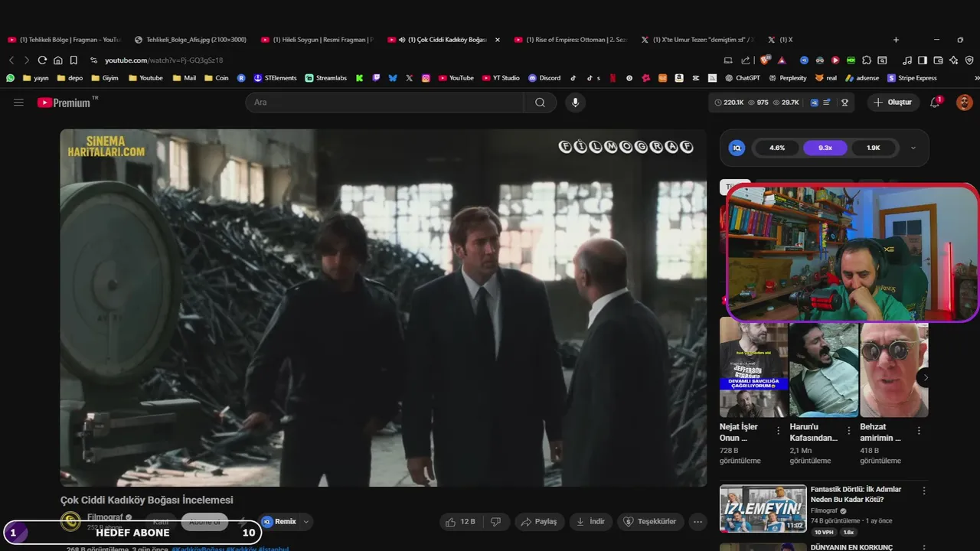Viewport: 980px width, 551px height.
Task: Reload the page in browser toolbar
Action: pyautogui.click(x=42, y=60)
